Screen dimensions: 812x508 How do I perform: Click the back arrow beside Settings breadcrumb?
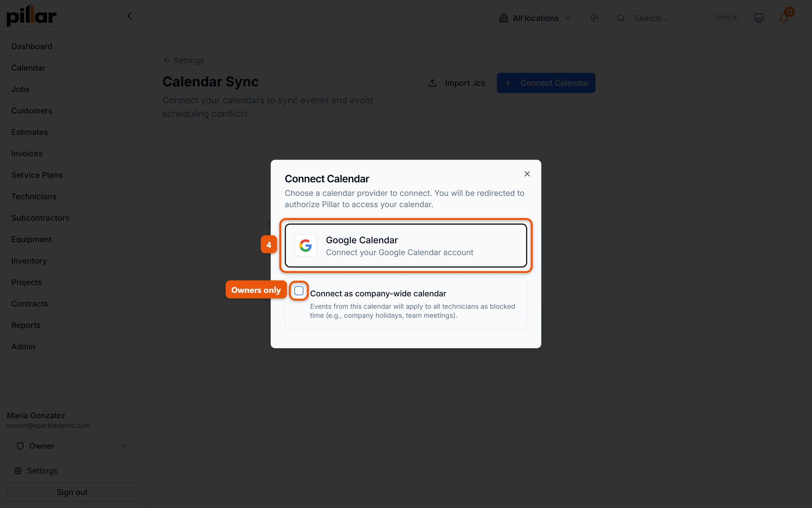(x=166, y=60)
